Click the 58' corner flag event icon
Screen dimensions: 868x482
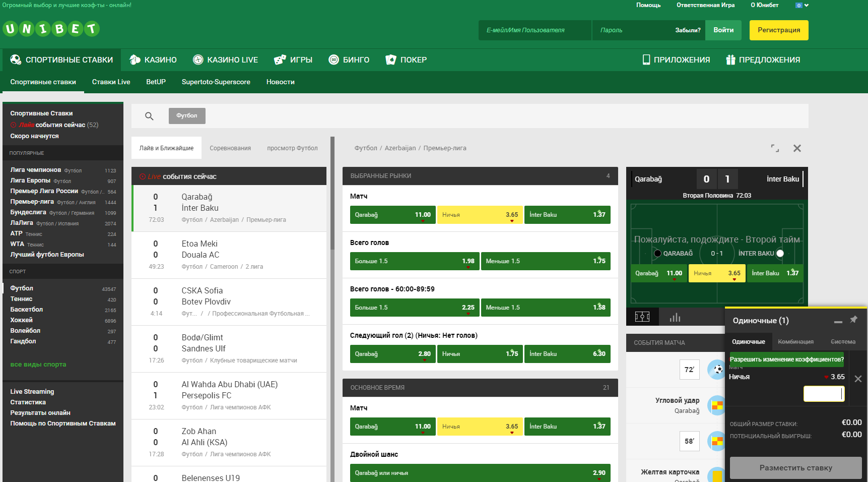[716, 441]
